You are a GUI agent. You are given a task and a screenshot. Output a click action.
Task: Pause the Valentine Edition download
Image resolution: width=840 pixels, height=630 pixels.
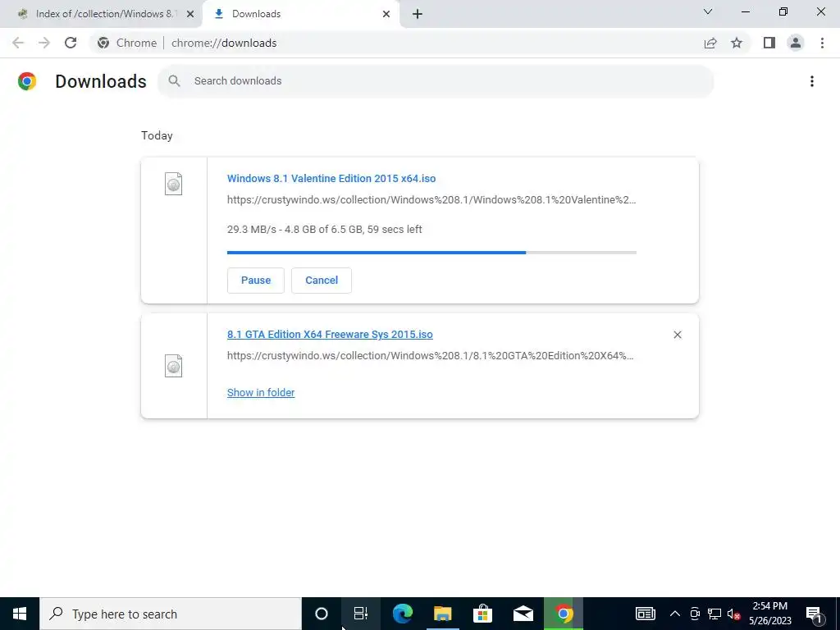tap(256, 281)
